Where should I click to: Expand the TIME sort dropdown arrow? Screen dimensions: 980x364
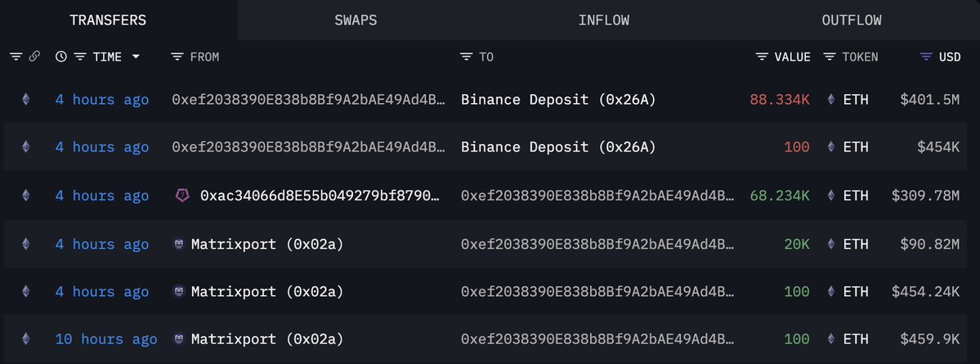(136, 57)
